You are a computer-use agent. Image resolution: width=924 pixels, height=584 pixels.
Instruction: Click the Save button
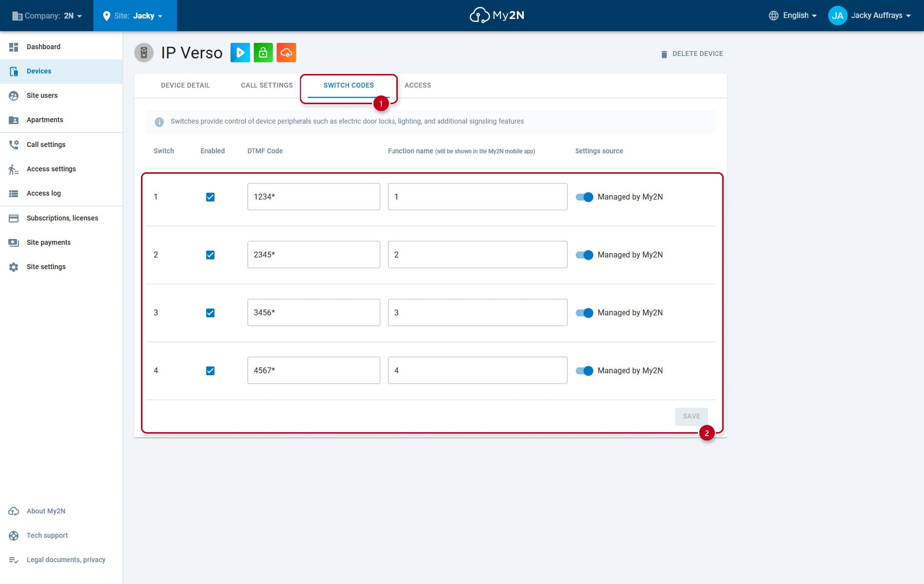tap(691, 417)
